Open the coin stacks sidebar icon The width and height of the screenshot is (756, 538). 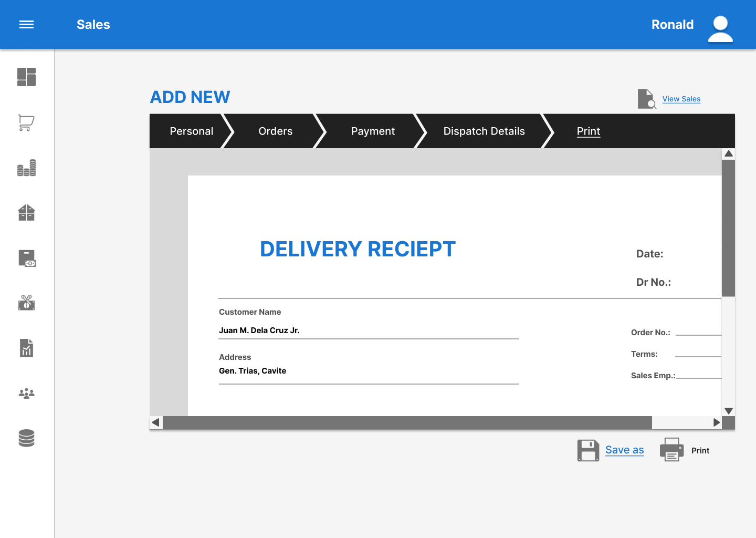[26, 168]
